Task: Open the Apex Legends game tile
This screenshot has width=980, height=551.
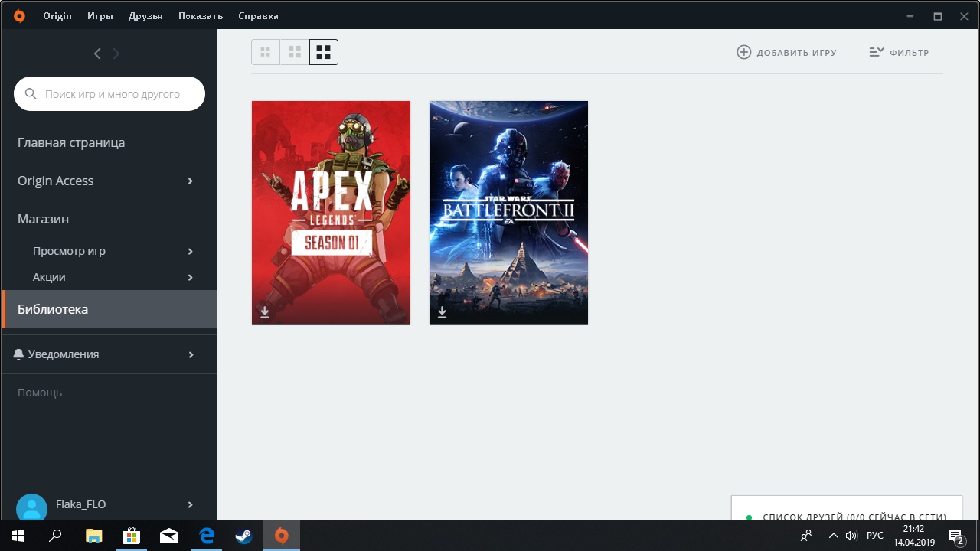Action: [x=331, y=213]
